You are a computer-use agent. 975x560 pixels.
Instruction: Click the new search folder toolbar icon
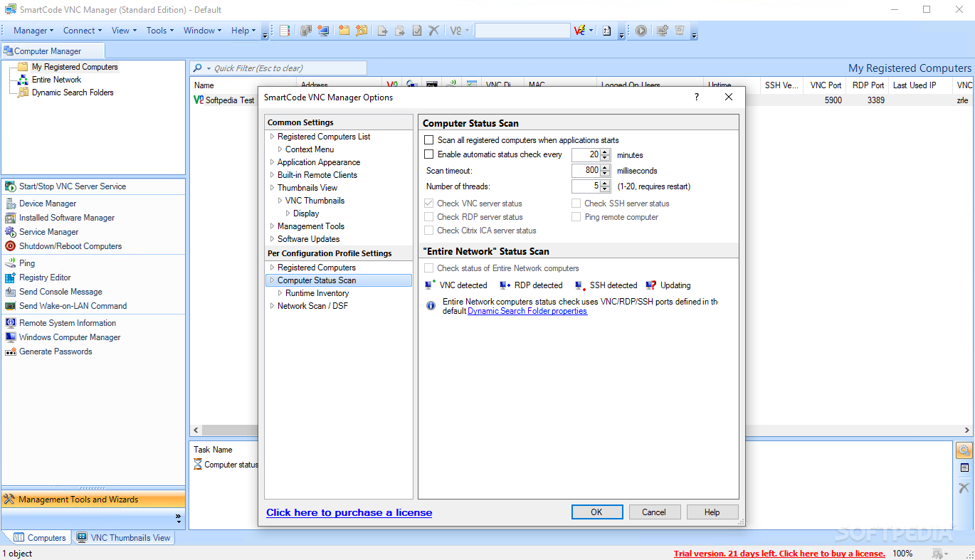pos(362,31)
